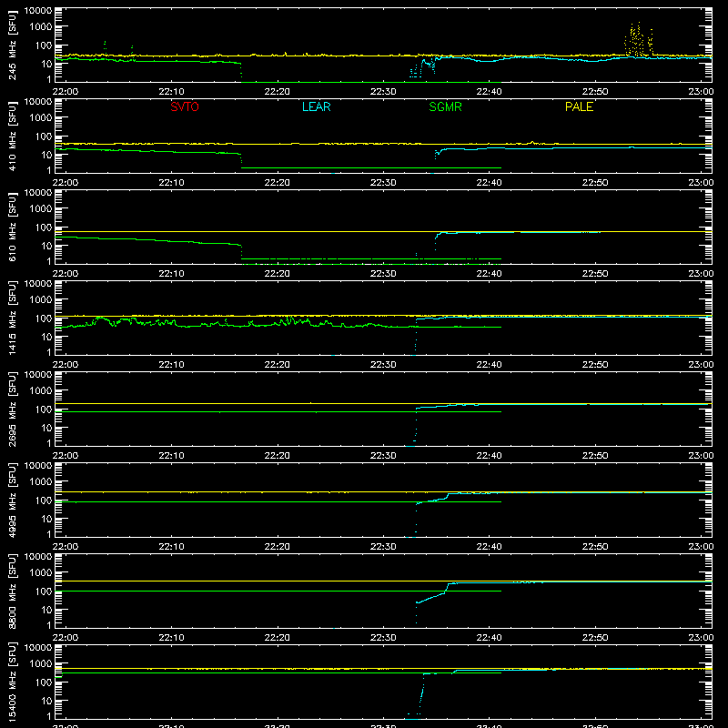Click the 10 y-axis value on the 15400 MHz plot
Screen dimensions: 728x728
point(46,701)
